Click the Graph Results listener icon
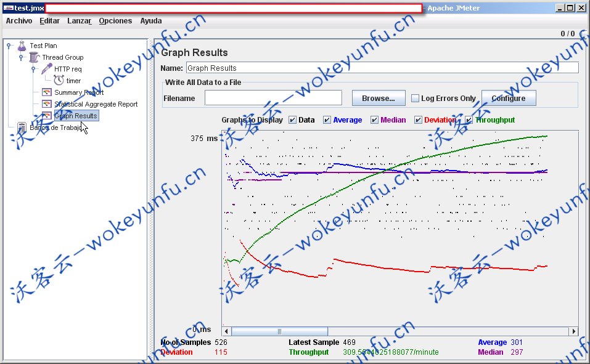 point(46,115)
